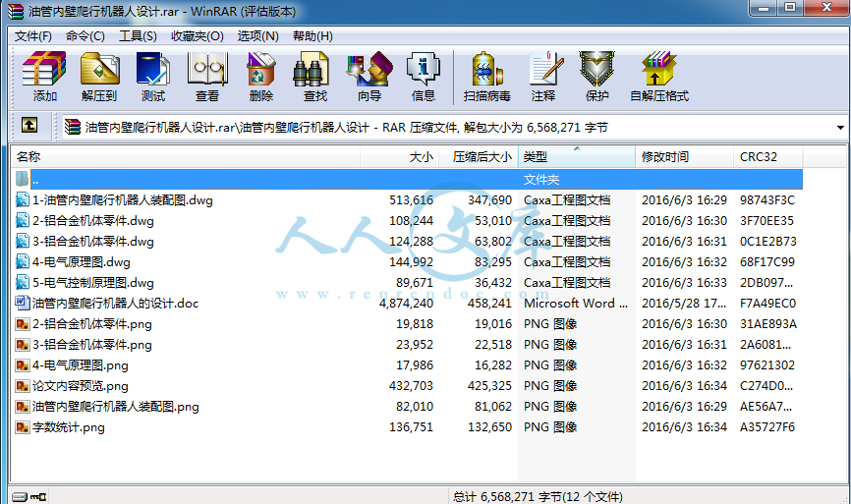Click the status bar total 6,568,271 字节 text
The width and height of the screenshot is (851, 504).
pyautogui.click(x=538, y=496)
